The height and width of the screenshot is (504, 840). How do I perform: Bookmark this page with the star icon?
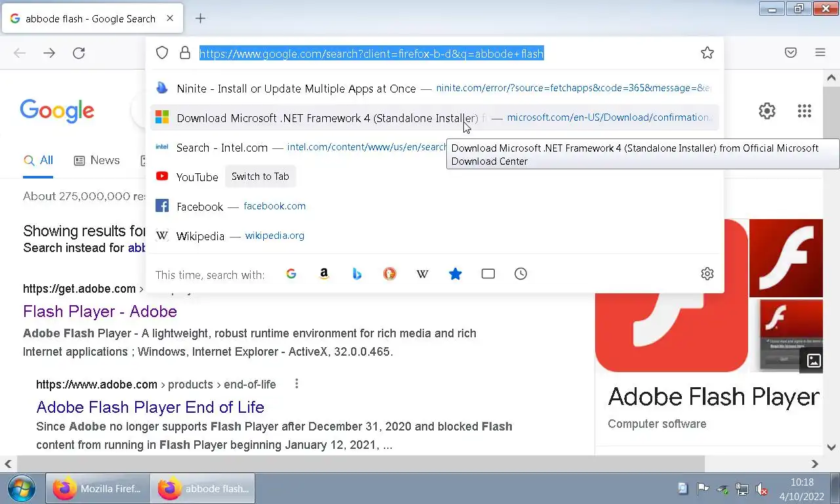coord(707,53)
